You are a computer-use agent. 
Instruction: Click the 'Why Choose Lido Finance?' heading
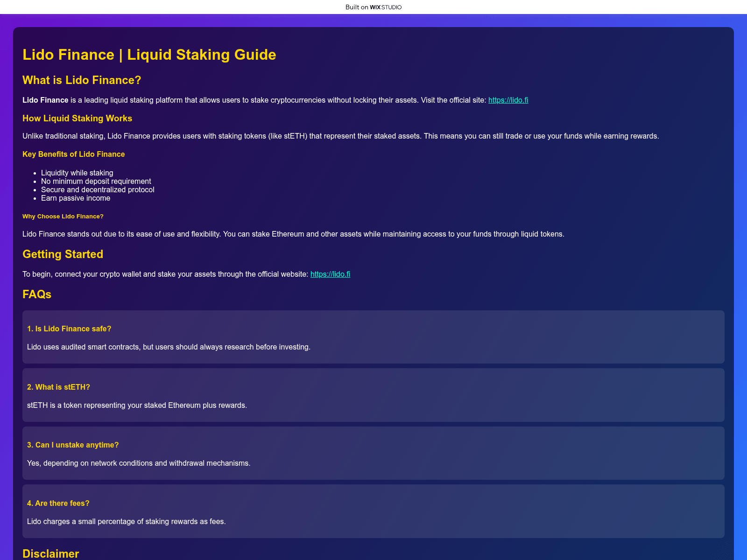(63, 217)
